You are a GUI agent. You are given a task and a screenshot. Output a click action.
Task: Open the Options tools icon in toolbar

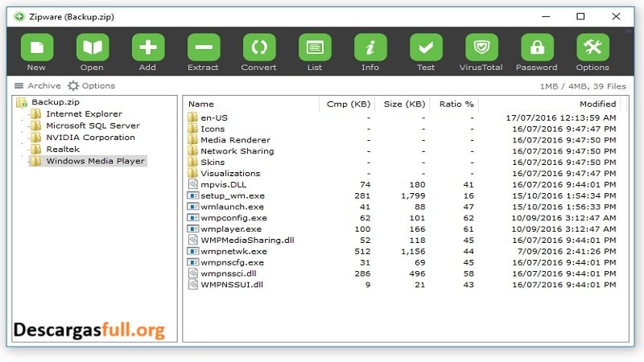[x=592, y=48]
